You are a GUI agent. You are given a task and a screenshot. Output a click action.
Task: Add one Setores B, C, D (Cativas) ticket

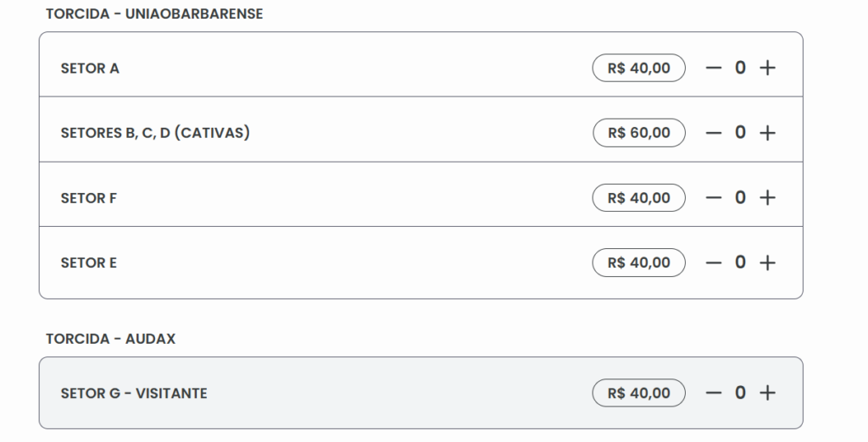[767, 133]
